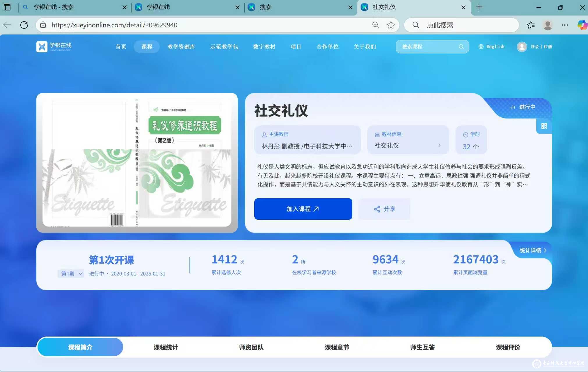Click the zoom out magnifier in address bar

376,25
